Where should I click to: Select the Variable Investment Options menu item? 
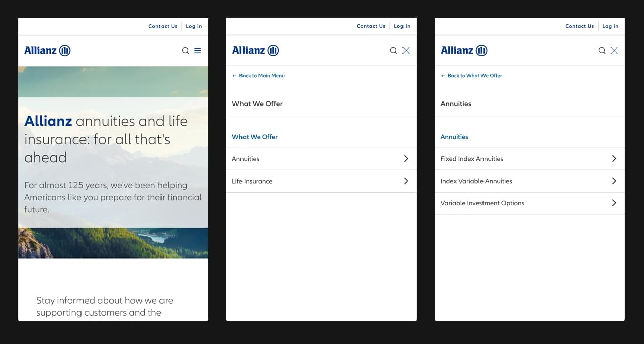530,203
